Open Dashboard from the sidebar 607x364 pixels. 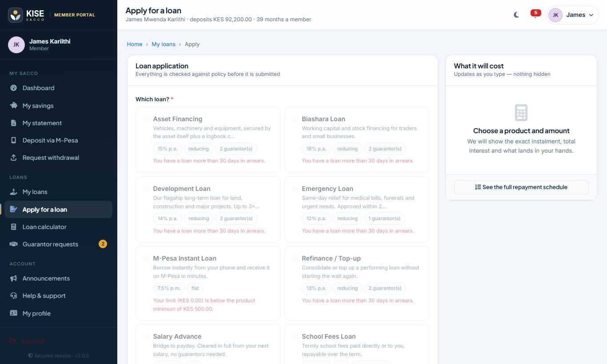coord(58,88)
